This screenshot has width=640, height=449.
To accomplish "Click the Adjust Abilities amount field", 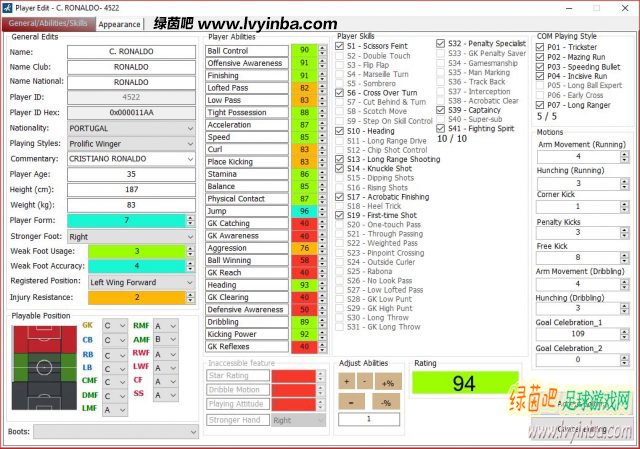I will 369,419.
